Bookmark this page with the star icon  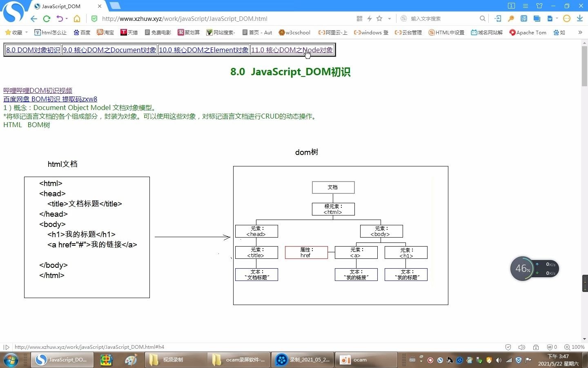pos(379,19)
